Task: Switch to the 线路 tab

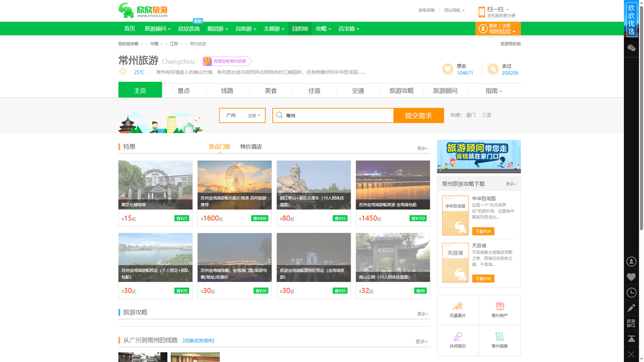Action: [227, 91]
